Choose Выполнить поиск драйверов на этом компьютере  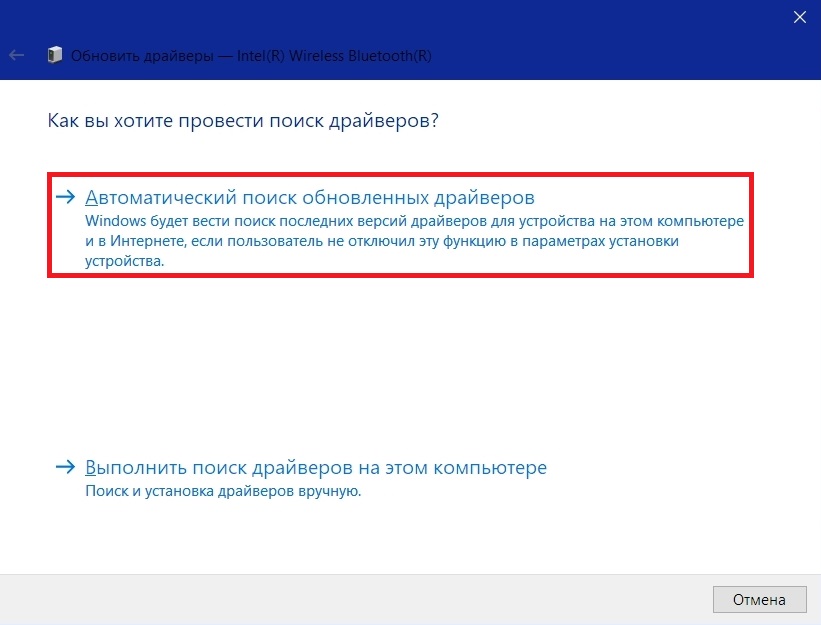pyautogui.click(x=316, y=467)
